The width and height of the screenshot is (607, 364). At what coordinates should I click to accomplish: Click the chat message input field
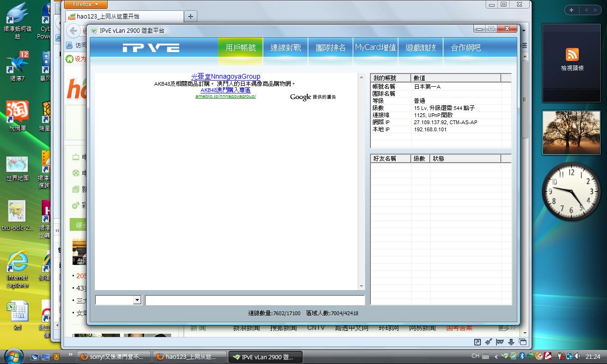point(255,300)
